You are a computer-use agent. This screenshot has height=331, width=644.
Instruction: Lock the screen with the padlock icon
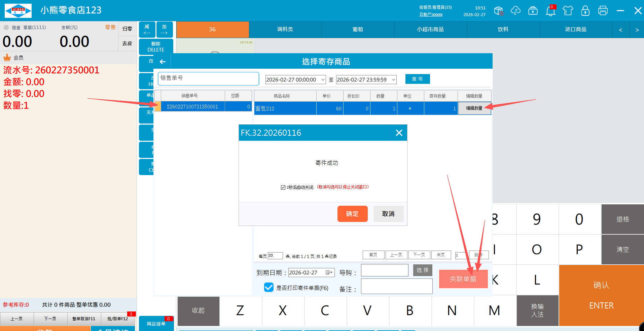click(x=585, y=11)
